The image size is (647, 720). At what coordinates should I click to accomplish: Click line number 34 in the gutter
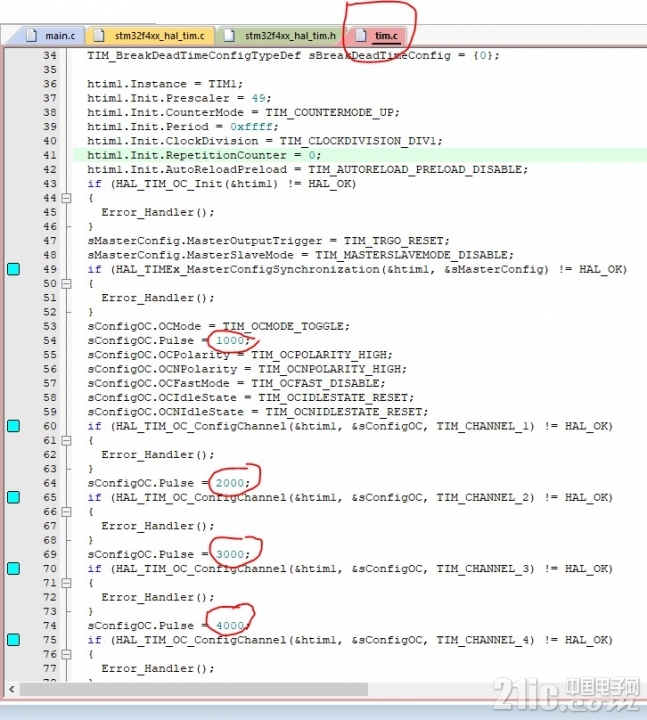50,56
